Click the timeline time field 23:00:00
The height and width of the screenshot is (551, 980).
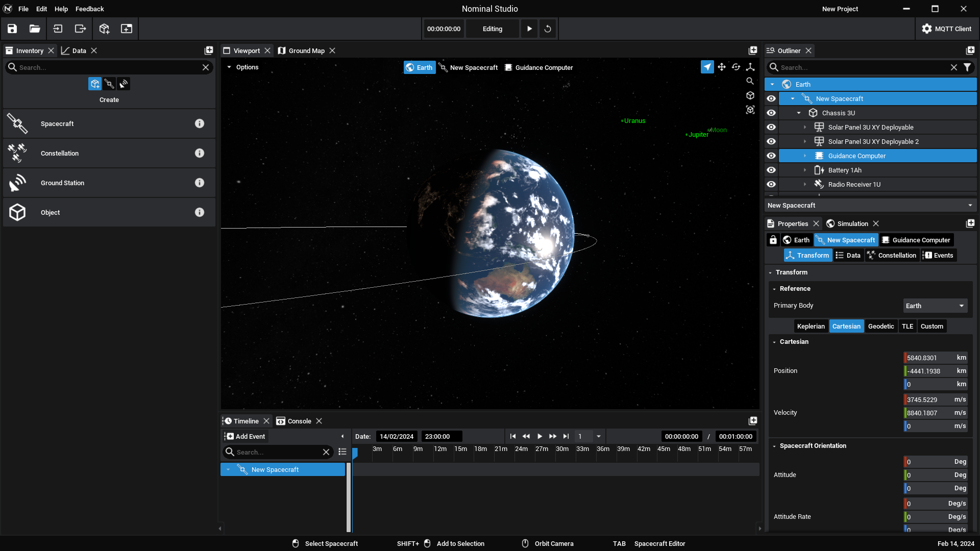tap(442, 436)
